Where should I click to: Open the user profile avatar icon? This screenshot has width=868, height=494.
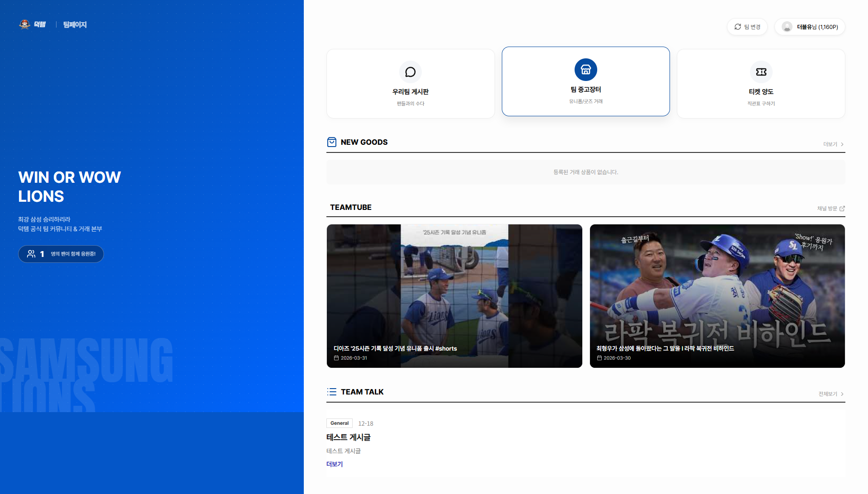click(787, 27)
